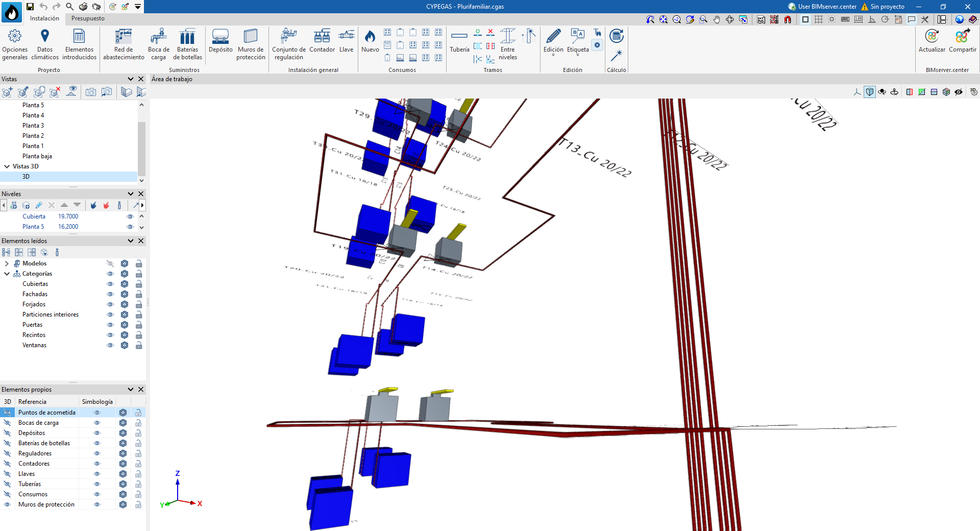
Task: Select the Depósito tool
Action: (220, 41)
